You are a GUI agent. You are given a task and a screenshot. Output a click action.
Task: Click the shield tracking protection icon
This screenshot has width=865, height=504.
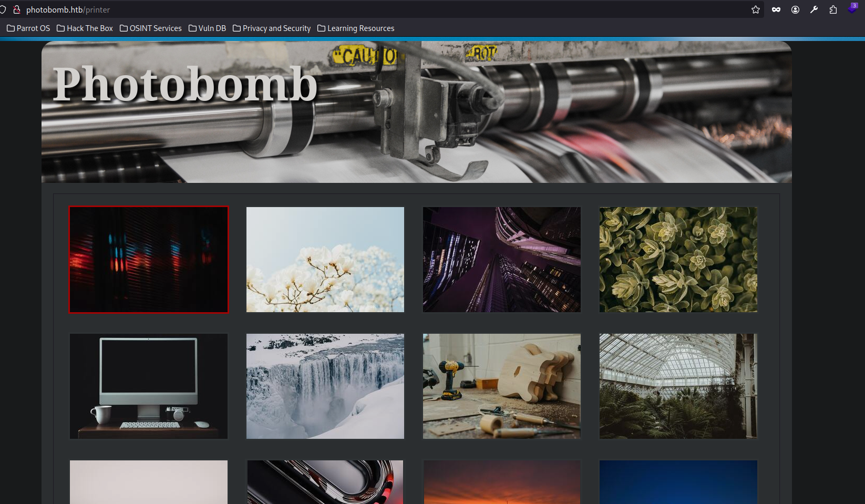pyautogui.click(x=3, y=9)
